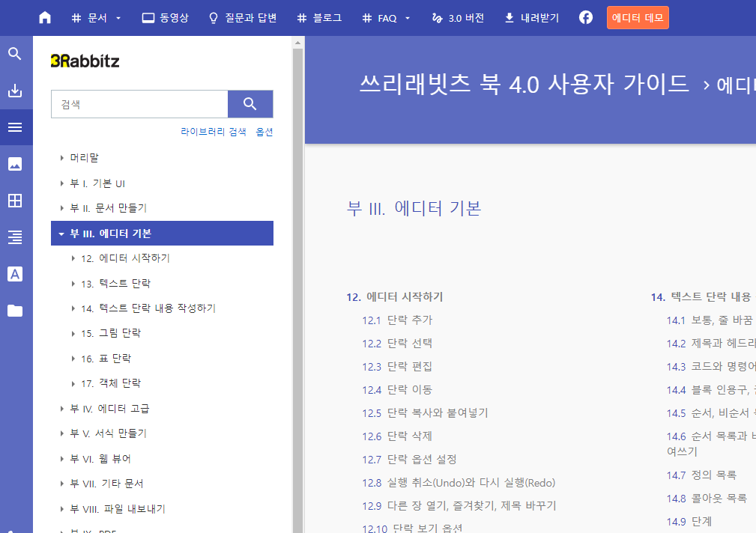The width and height of the screenshot is (756, 533).
Task: Open section 14.1 보통, 줄 바꿈
Action: pos(710,320)
